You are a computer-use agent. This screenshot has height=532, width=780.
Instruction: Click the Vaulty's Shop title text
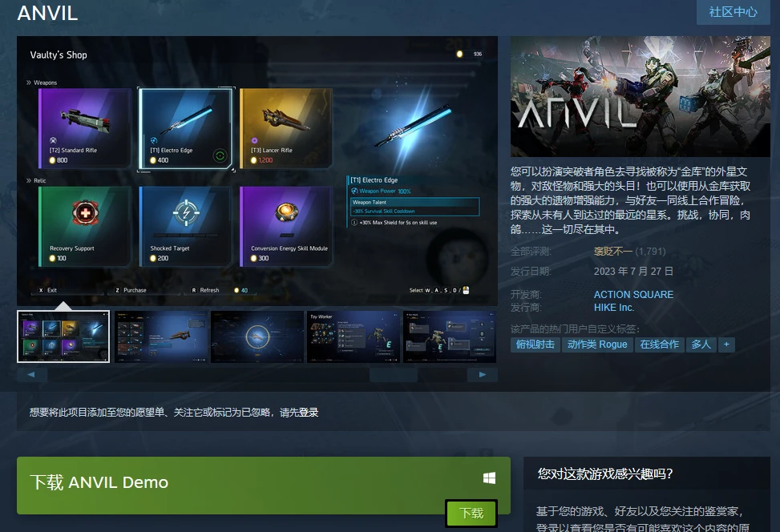tap(59, 54)
